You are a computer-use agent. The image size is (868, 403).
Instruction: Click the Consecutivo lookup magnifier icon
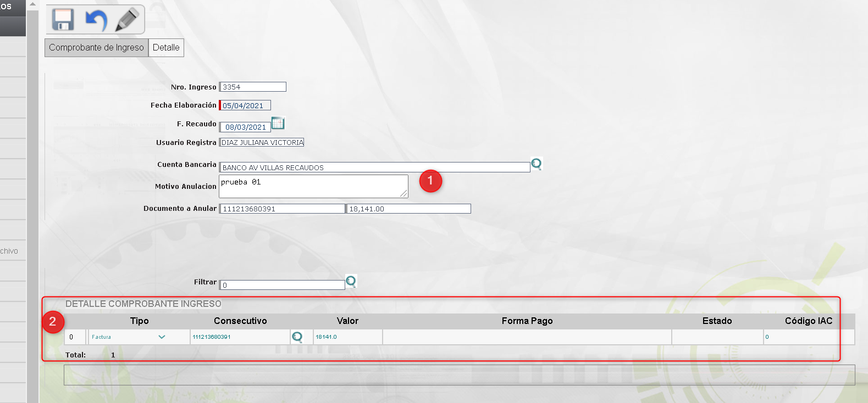[x=297, y=337]
